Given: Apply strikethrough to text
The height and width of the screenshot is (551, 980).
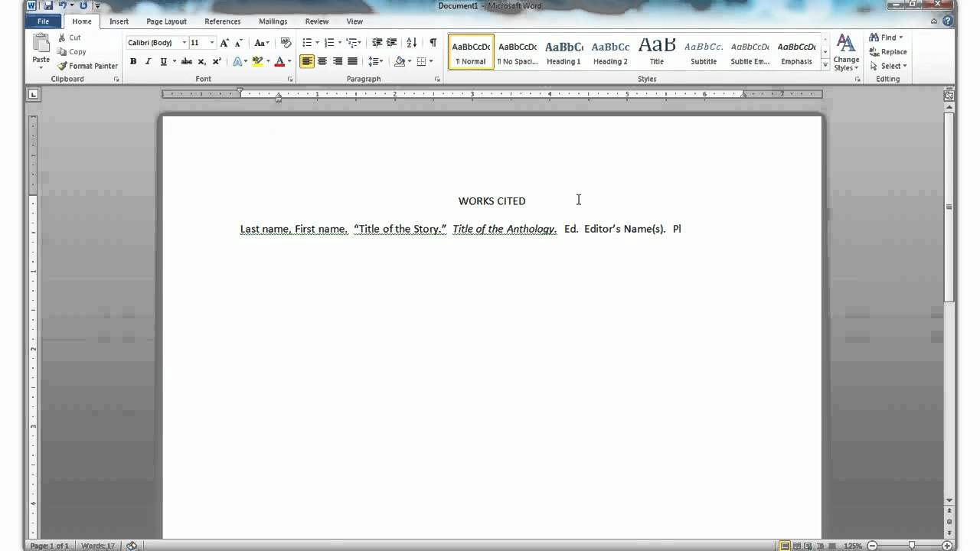Looking at the screenshot, I should (186, 61).
